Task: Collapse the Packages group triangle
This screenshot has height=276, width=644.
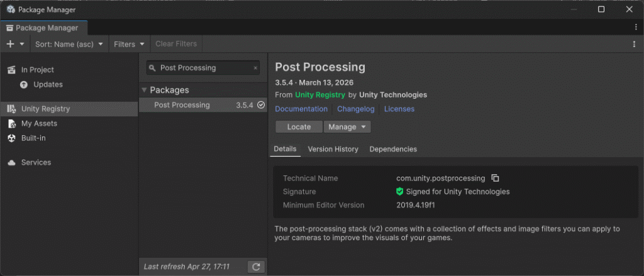Action: tap(144, 91)
